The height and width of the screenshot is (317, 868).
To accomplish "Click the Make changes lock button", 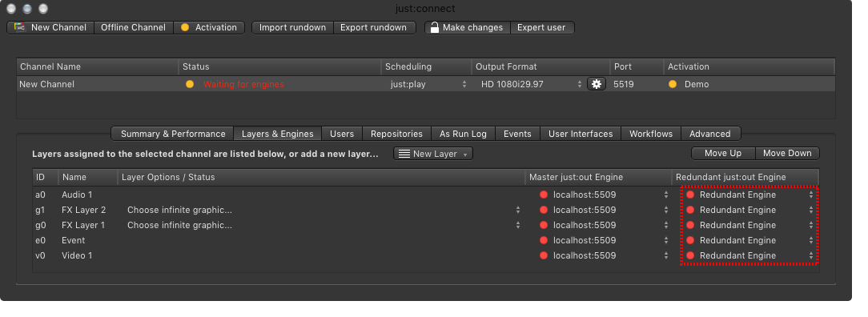I will click(x=467, y=27).
